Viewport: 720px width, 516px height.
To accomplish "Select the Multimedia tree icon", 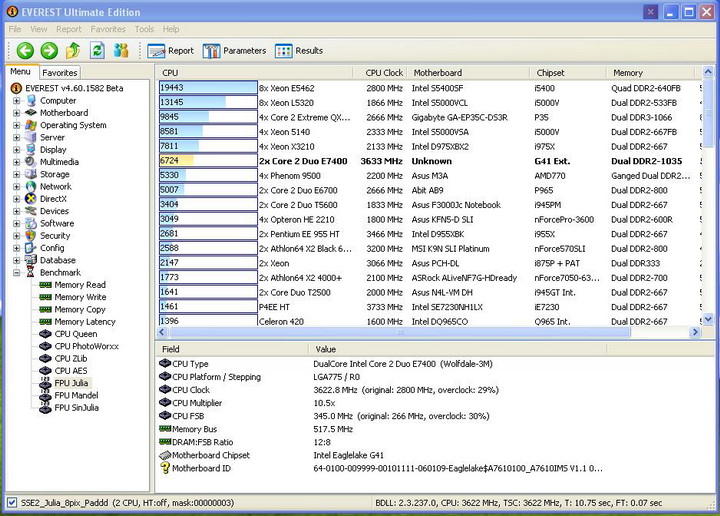I will coord(31,162).
